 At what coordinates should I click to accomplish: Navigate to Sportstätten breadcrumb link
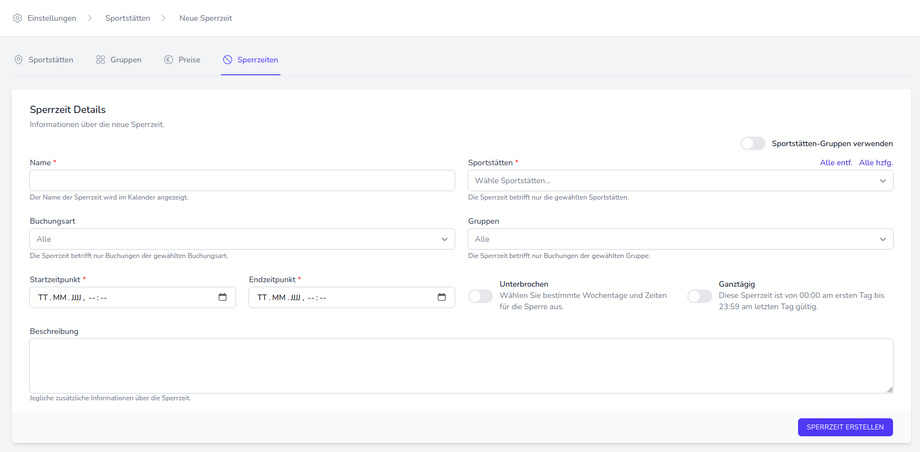click(x=127, y=18)
